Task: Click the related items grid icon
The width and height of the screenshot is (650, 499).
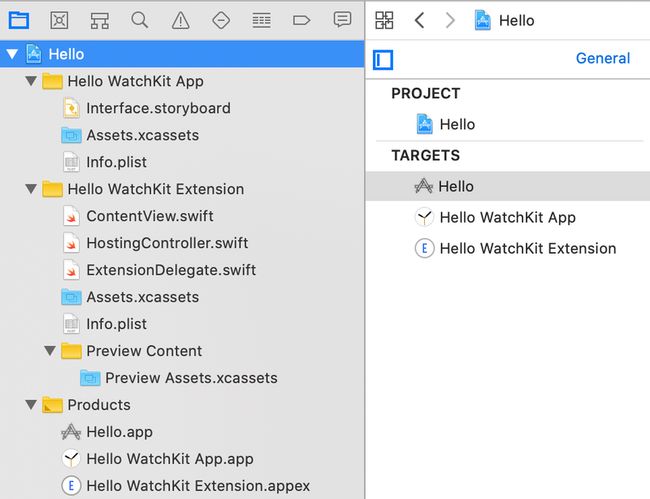Action: (x=384, y=20)
